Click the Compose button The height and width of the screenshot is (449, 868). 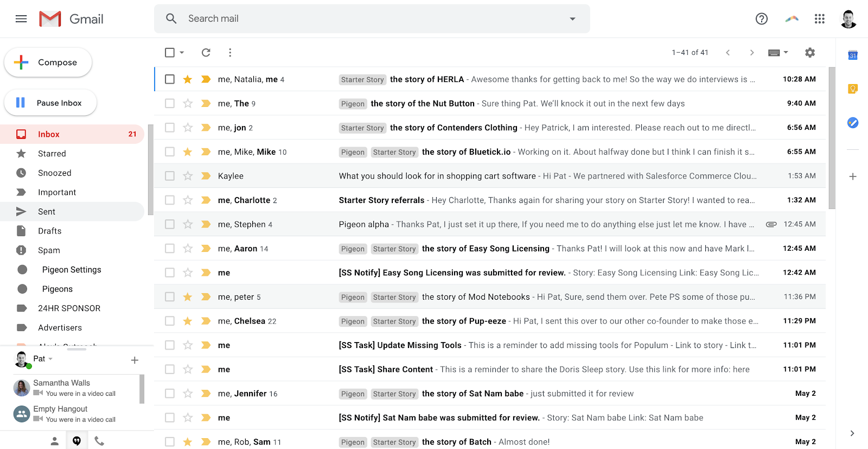48,62
